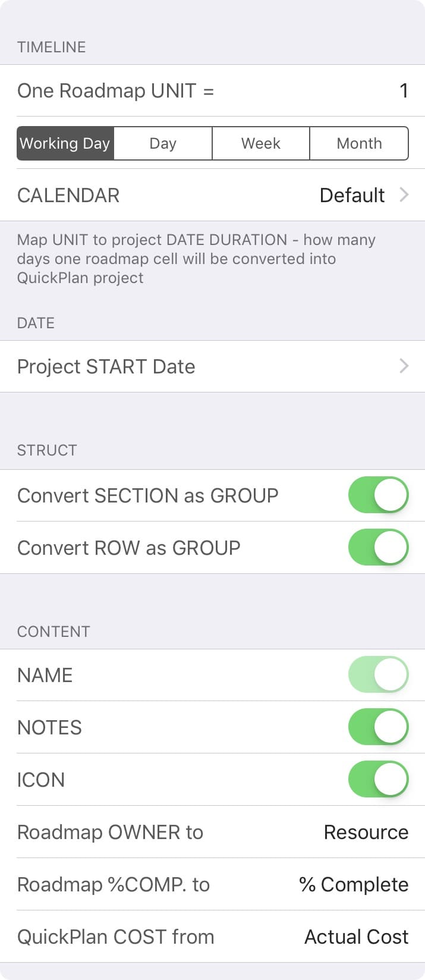Disable Convert ROW as GROUP switch

click(x=378, y=547)
